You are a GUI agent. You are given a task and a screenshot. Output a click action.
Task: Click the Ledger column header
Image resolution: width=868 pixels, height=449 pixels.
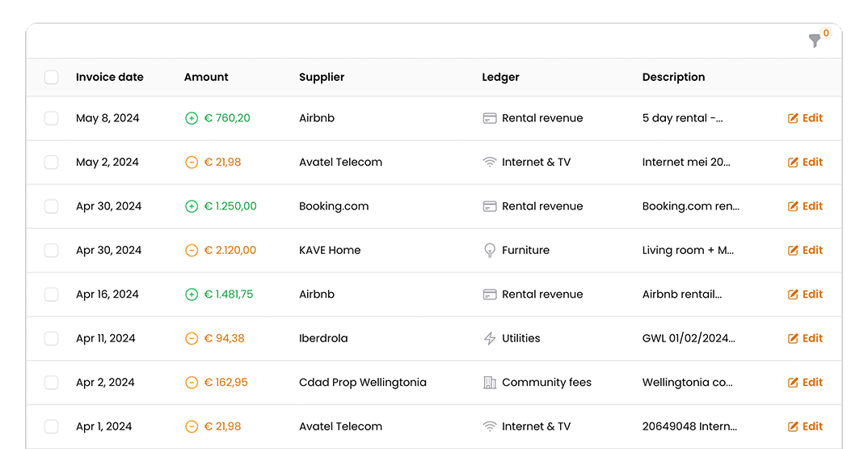coord(500,78)
